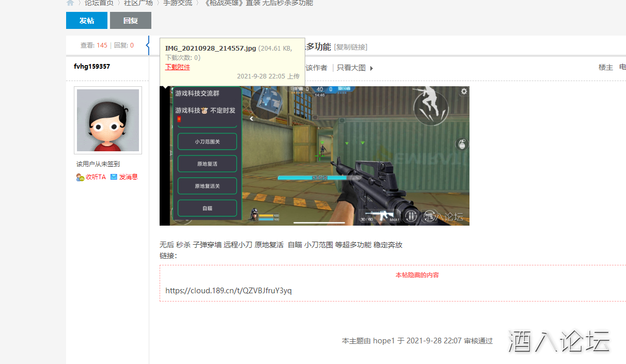626x364 pixels.
Task: Click the 2021-9-28 22:05 上传 timestamp
Action: pyautogui.click(x=268, y=76)
